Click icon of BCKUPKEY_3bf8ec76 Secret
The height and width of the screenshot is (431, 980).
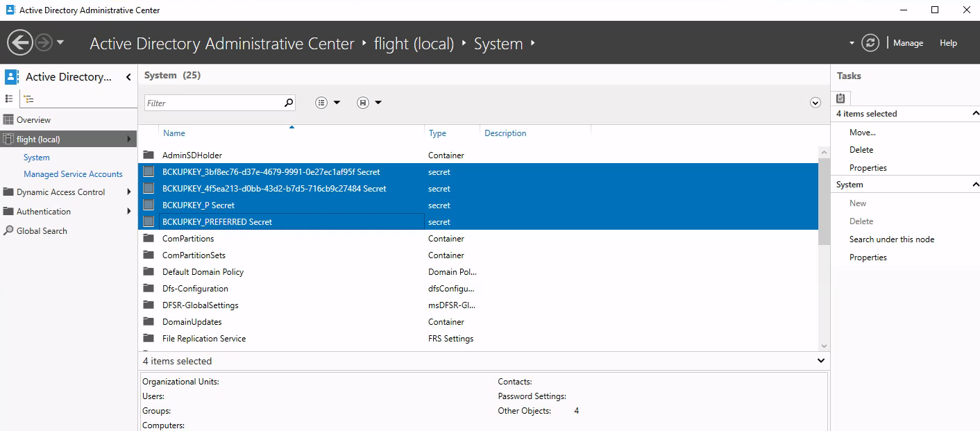(x=148, y=172)
